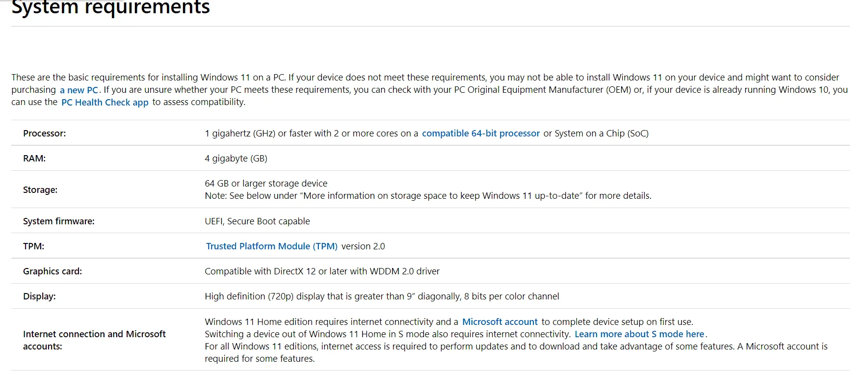This screenshot has height=375, width=868.
Task: Click the 'UEFI, Secure Boot capable' value
Action: point(257,221)
